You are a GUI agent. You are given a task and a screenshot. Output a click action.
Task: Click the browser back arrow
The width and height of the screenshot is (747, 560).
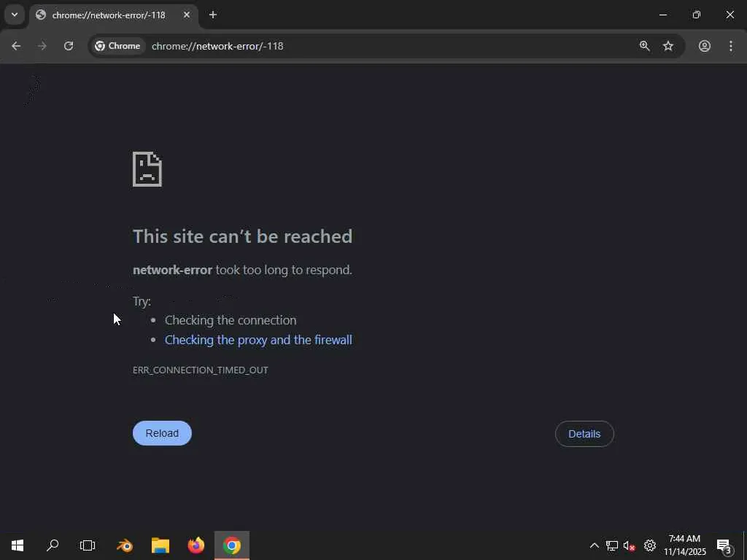click(x=16, y=46)
